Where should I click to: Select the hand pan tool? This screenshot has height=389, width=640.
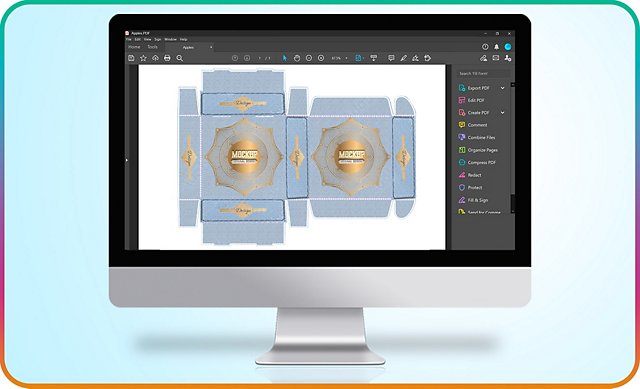pyautogui.click(x=297, y=58)
